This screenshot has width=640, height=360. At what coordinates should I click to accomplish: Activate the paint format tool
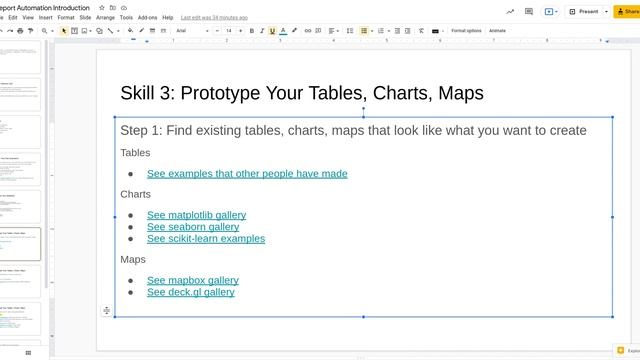tap(30, 31)
